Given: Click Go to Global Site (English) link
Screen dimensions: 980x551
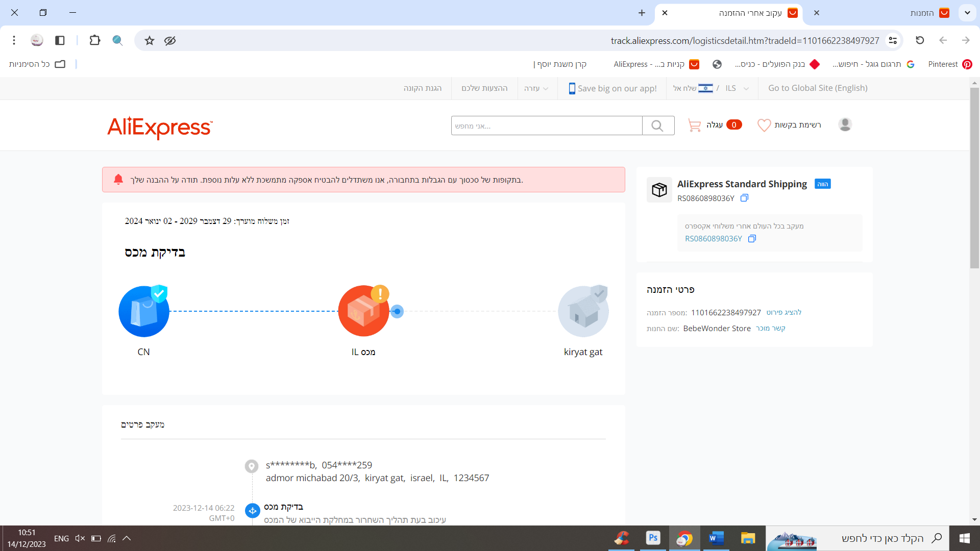Looking at the screenshot, I should pyautogui.click(x=818, y=88).
